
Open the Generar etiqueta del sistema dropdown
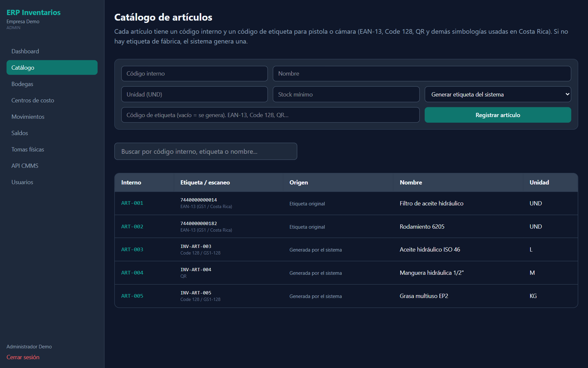pos(498,95)
